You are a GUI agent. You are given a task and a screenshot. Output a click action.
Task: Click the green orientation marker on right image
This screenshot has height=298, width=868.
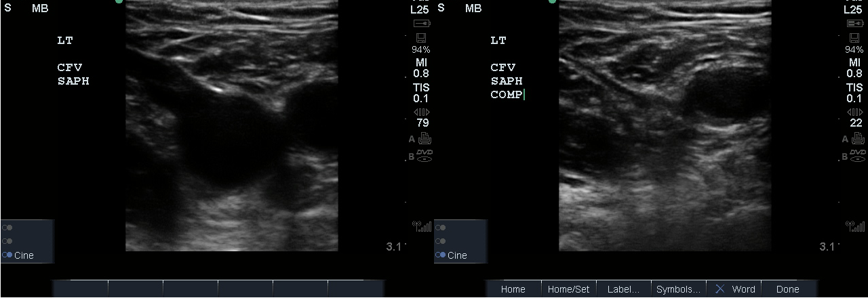pyautogui.click(x=553, y=1)
